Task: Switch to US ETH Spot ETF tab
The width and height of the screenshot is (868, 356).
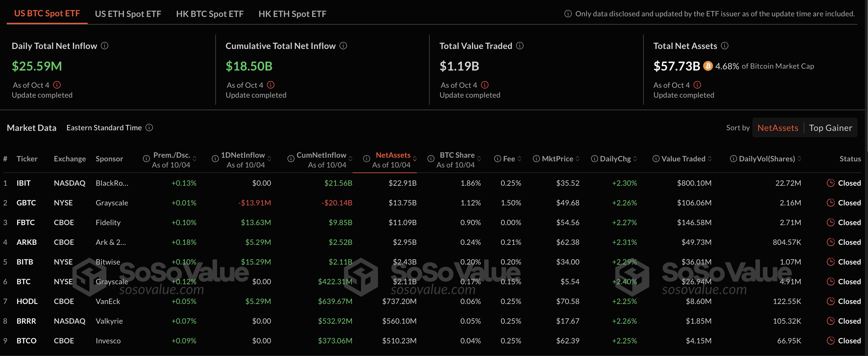Action: [x=128, y=14]
